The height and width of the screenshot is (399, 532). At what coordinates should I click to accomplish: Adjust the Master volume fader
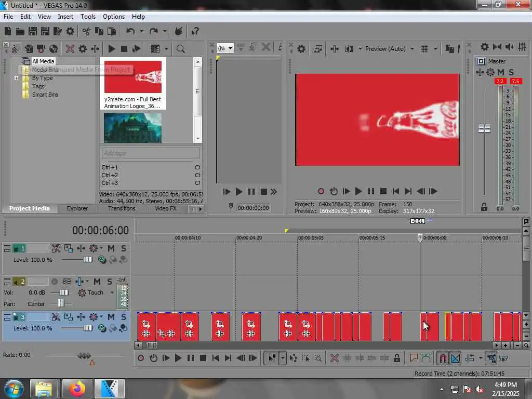pos(484,129)
